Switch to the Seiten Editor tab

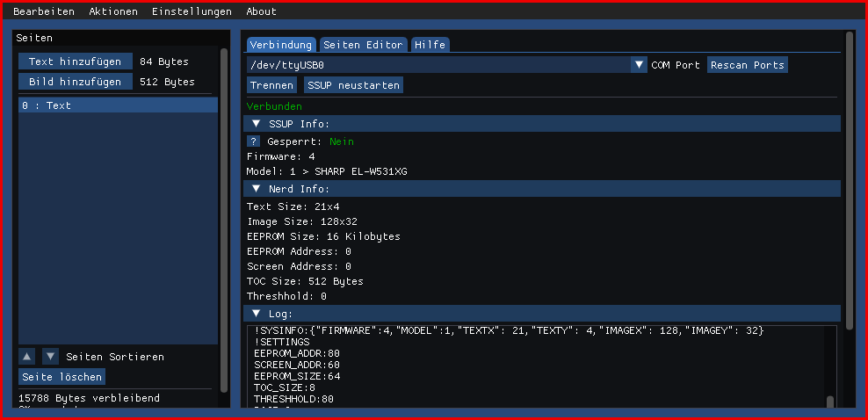coord(363,45)
